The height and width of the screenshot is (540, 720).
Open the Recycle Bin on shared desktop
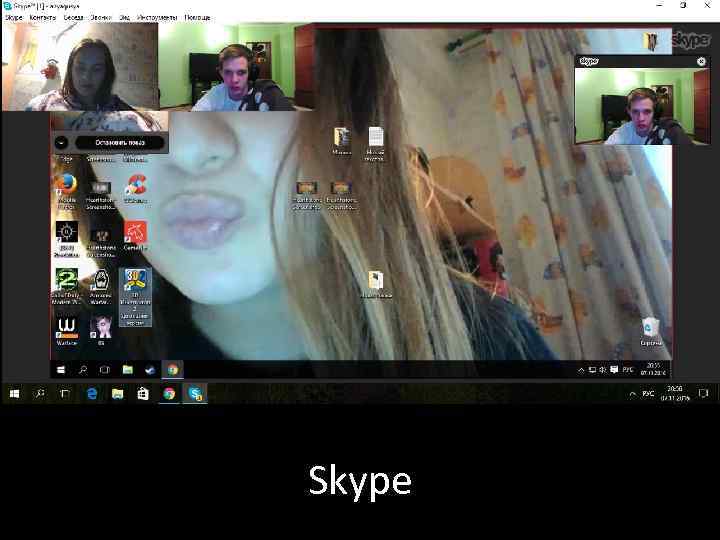click(651, 332)
